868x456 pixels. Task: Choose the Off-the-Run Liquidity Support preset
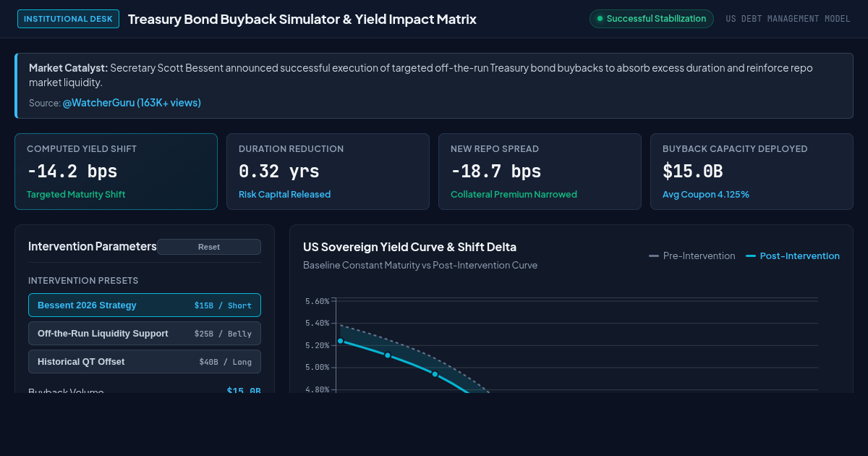(145, 334)
